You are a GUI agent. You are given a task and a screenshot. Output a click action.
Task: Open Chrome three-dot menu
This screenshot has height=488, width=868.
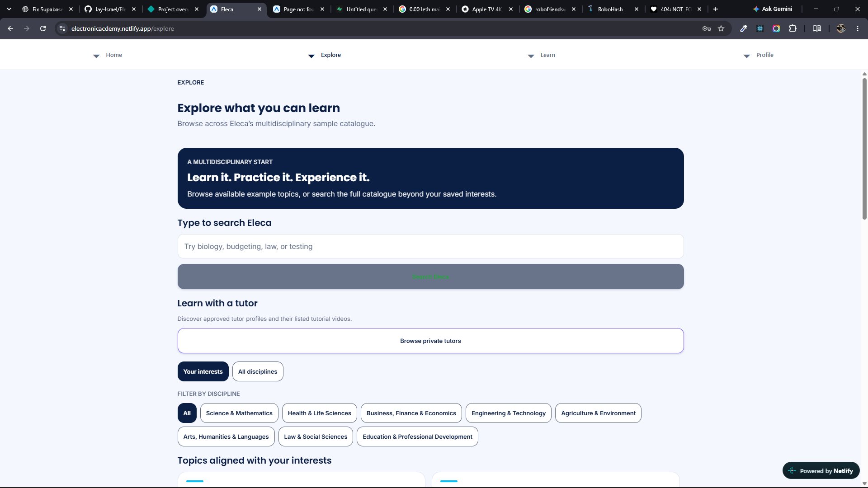point(858,28)
